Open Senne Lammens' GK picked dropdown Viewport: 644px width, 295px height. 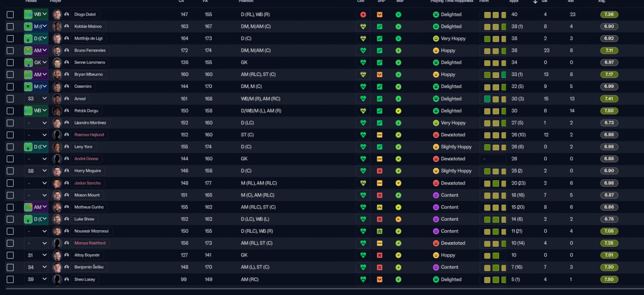(x=36, y=63)
